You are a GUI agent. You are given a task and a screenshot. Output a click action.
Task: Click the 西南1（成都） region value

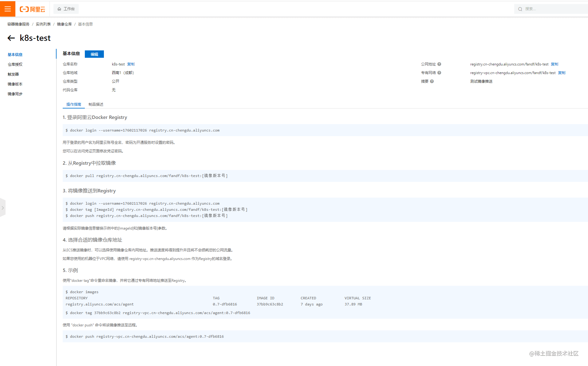tap(123, 73)
